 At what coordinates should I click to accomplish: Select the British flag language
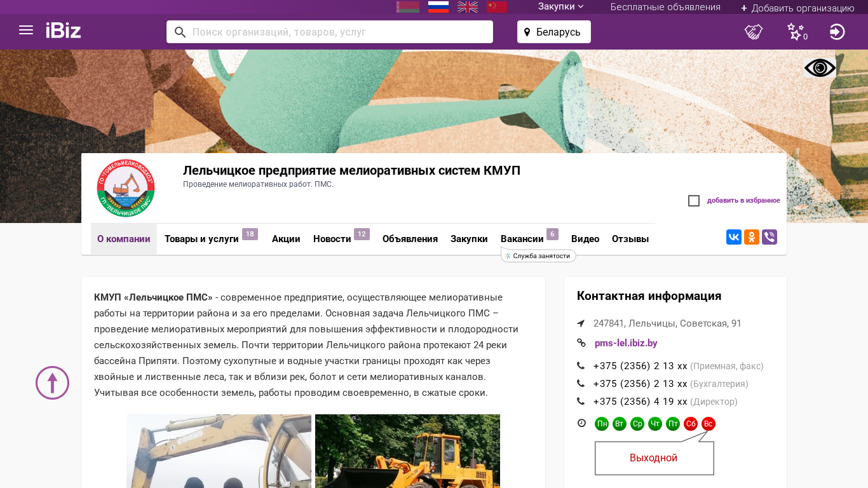(468, 7)
